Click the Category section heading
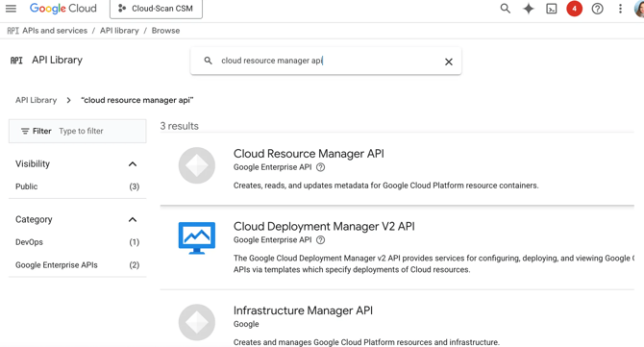 [x=34, y=219]
